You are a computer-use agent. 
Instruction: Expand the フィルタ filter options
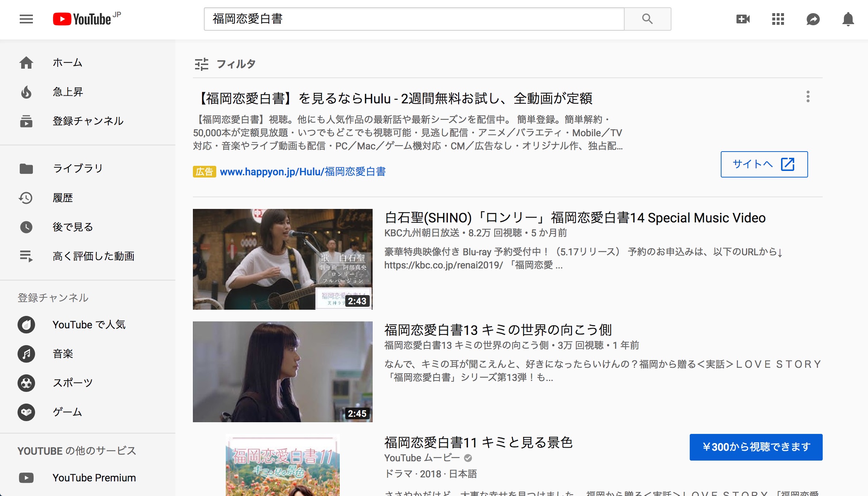pyautogui.click(x=225, y=64)
